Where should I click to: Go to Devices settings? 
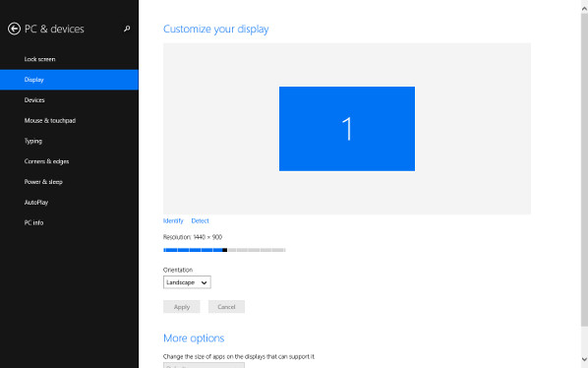coord(69,100)
